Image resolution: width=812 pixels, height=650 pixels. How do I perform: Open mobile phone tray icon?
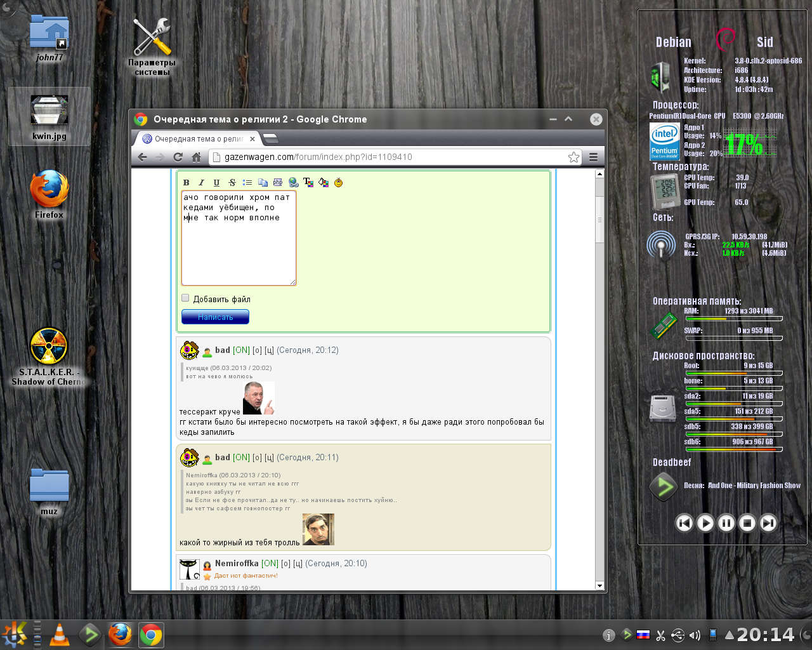(x=712, y=635)
